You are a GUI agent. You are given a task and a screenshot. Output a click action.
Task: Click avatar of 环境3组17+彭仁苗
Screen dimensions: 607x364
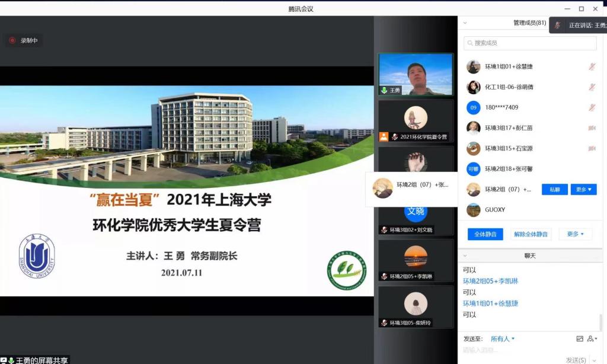click(x=473, y=128)
